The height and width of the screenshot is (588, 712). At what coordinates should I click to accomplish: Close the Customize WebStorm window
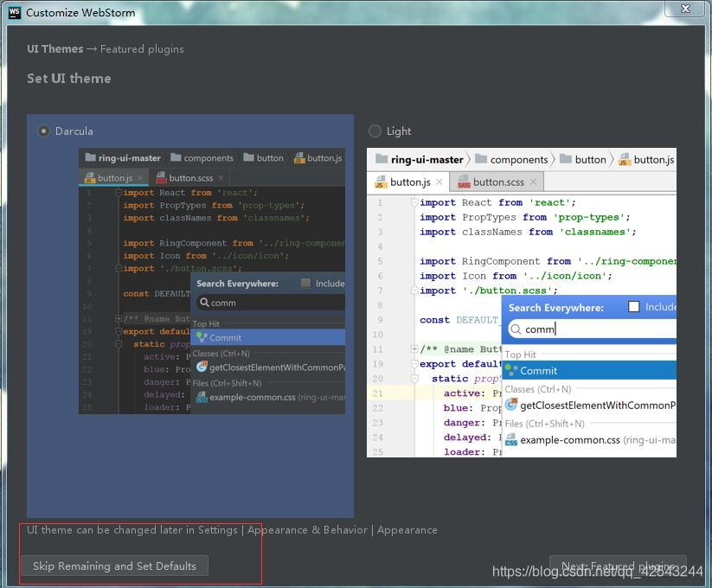pos(685,9)
